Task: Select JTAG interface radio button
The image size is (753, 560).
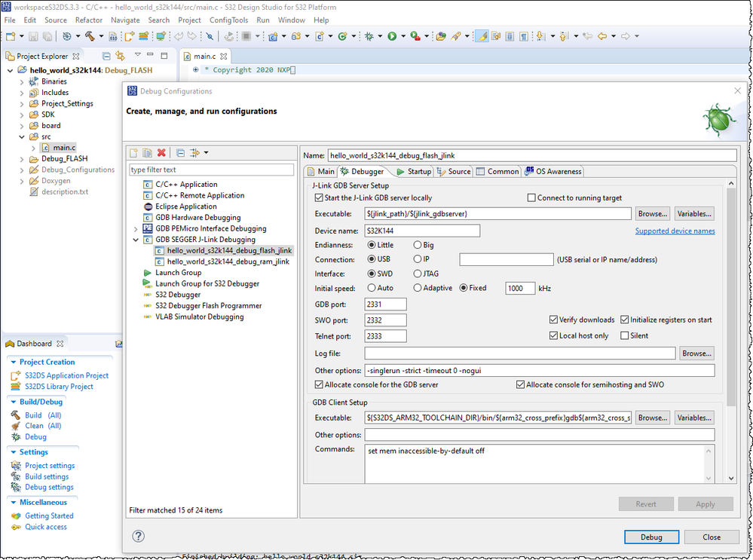Action: click(418, 274)
